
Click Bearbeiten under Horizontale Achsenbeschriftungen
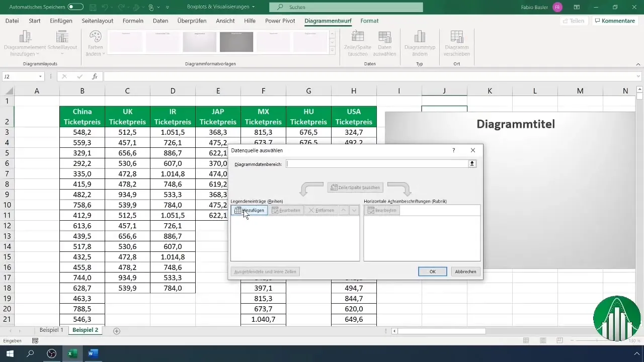[x=382, y=210]
